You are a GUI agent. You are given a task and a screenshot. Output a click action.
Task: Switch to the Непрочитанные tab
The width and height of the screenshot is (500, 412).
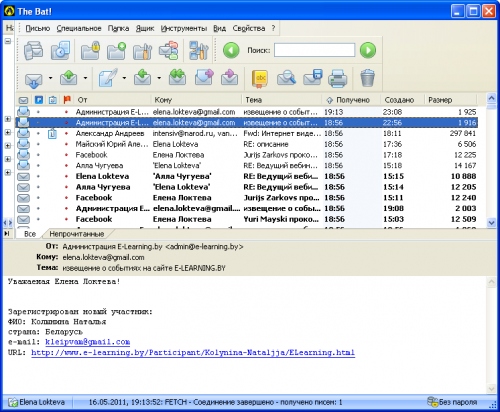pyautogui.click(x=77, y=234)
